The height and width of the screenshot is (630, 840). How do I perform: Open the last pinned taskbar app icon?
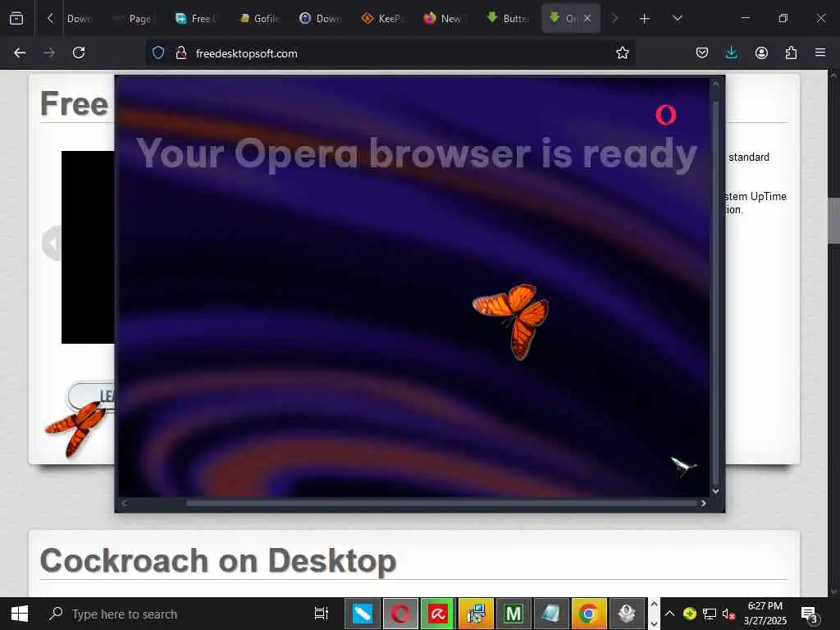626,614
